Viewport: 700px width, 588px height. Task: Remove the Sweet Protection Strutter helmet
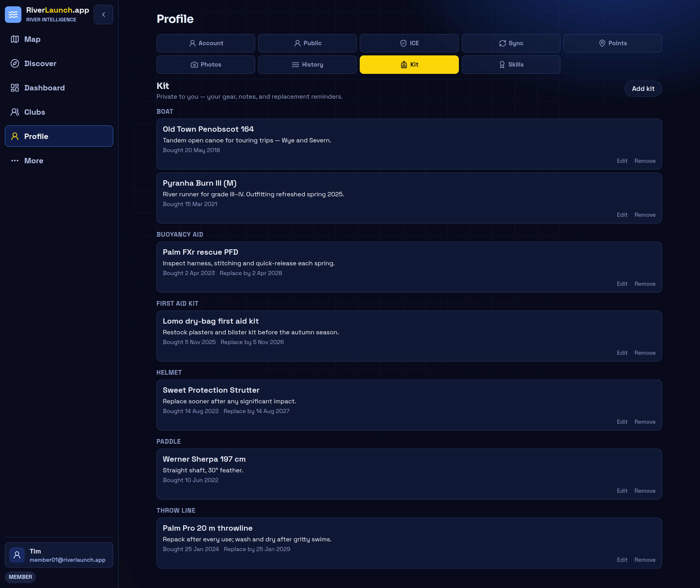tap(645, 422)
